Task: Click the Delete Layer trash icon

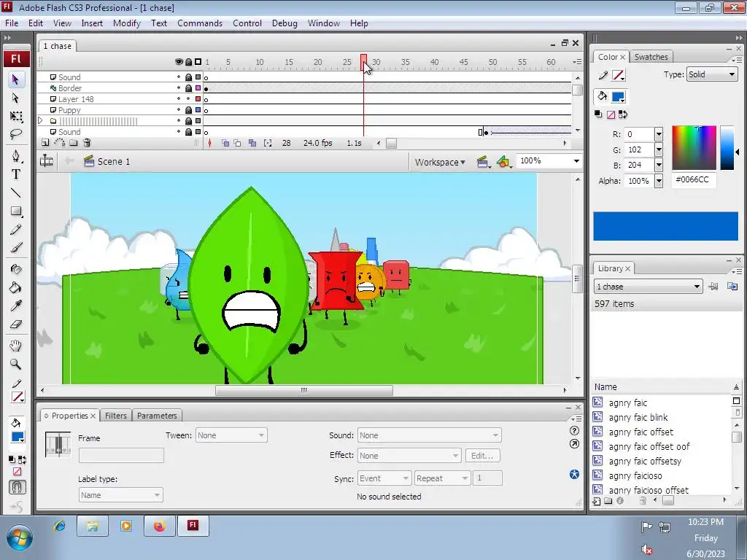Action: coord(88,142)
